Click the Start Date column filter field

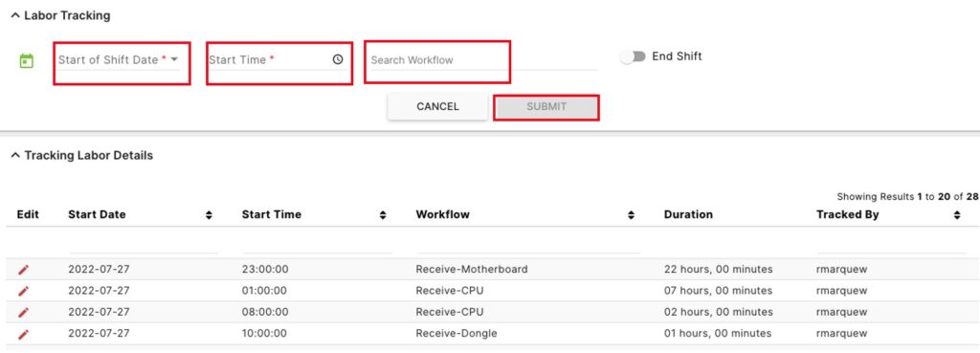144,246
